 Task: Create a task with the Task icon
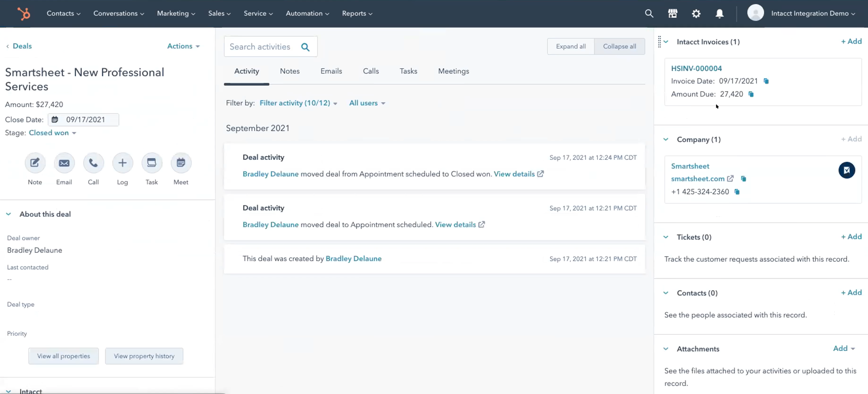152,163
